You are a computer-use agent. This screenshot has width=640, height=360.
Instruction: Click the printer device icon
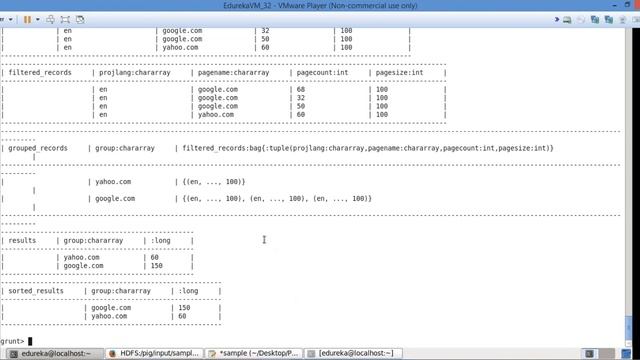[622, 20]
